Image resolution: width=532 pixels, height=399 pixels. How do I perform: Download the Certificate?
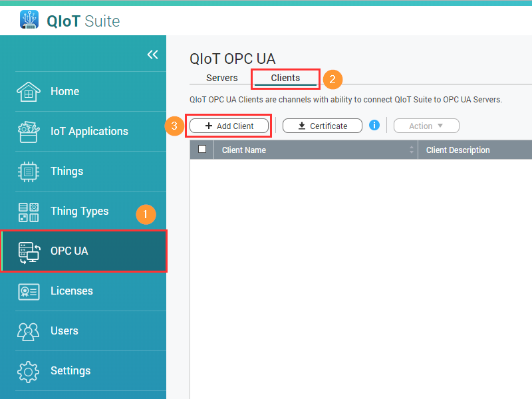[x=323, y=126]
